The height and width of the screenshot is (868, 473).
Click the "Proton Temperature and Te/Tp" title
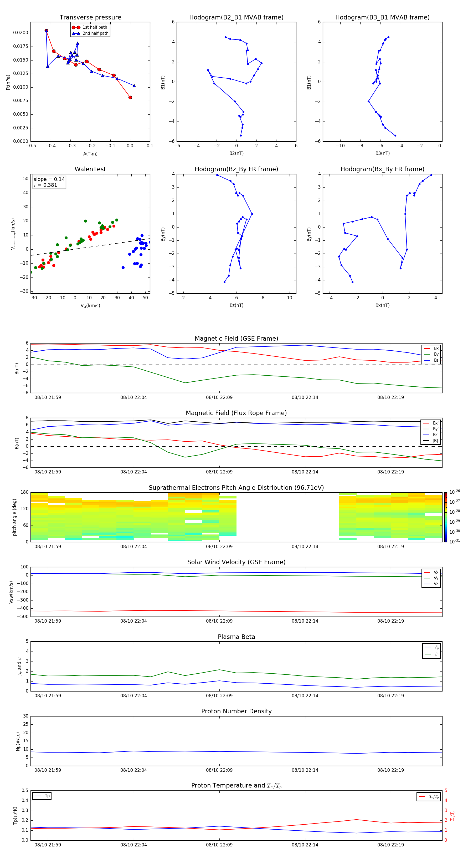click(236, 786)
